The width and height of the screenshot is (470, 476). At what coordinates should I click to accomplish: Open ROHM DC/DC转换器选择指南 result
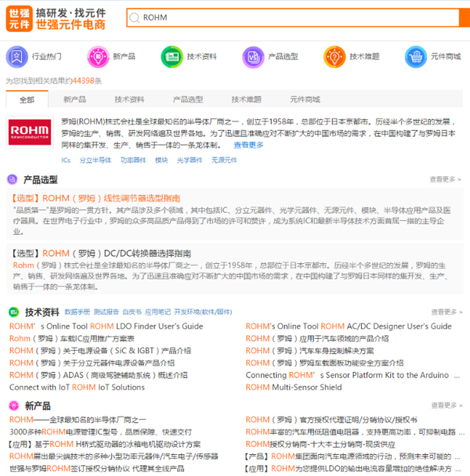point(102,253)
